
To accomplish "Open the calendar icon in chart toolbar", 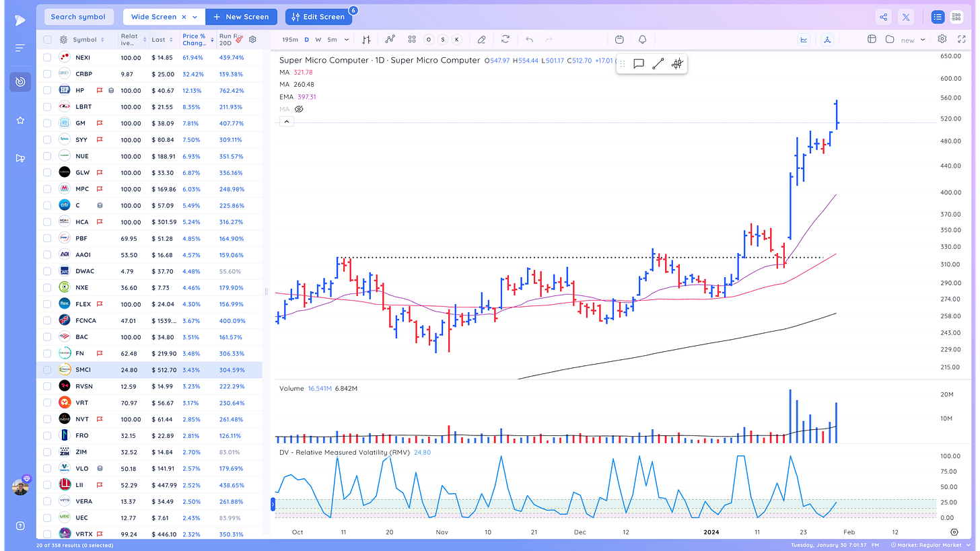I will pyautogui.click(x=620, y=40).
